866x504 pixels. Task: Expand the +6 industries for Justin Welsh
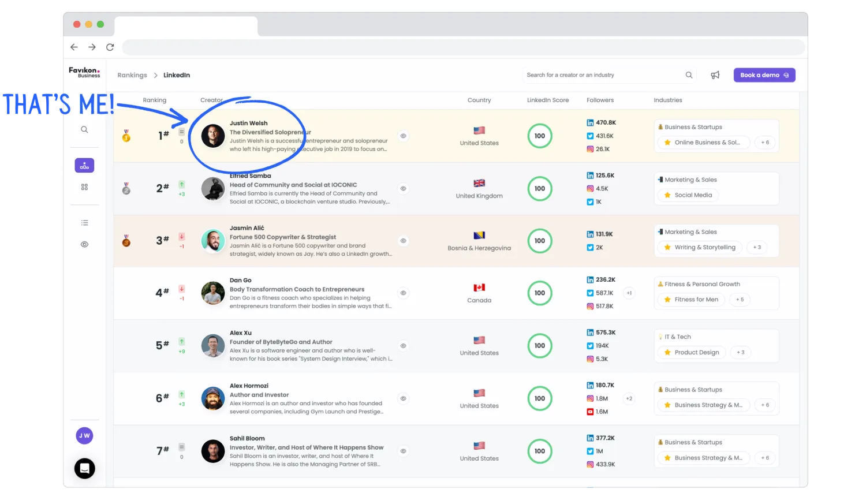(765, 143)
